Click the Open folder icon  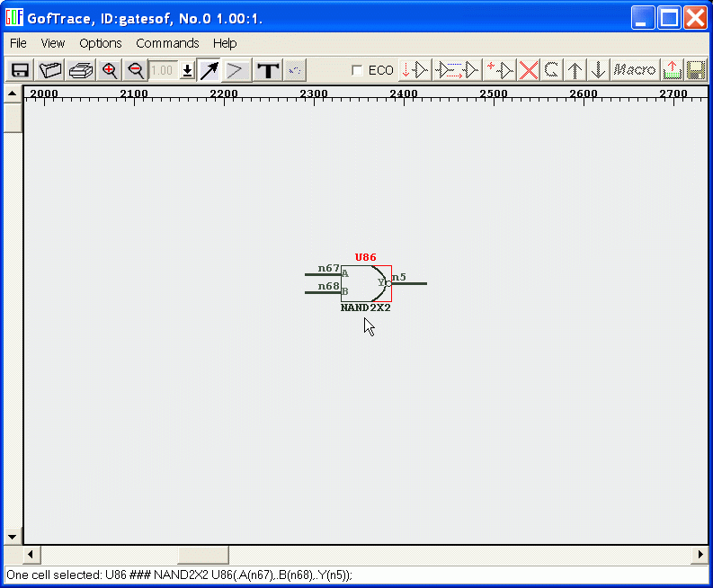(x=50, y=70)
